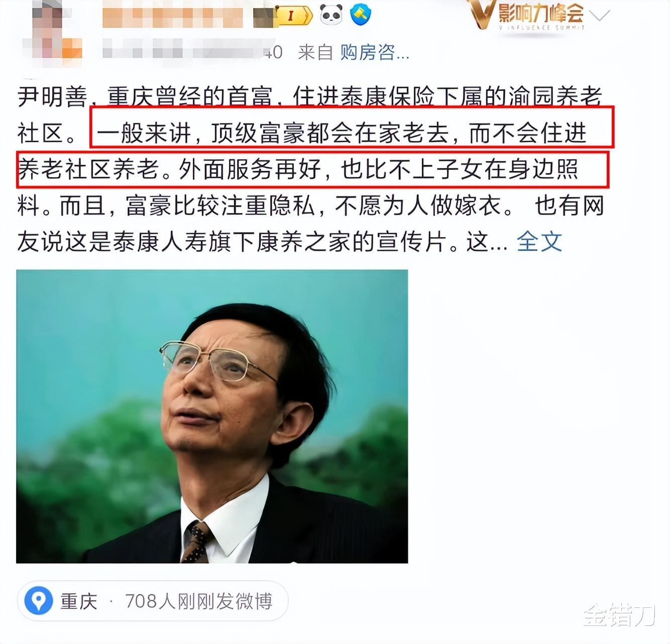Click the panda emoji badge beside username
670x644 pixels.
click(331, 15)
